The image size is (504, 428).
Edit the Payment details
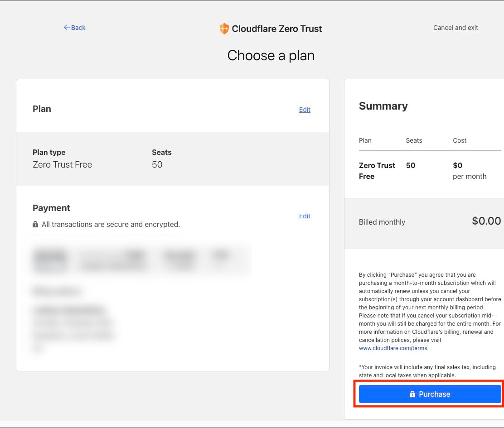[x=305, y=216]
